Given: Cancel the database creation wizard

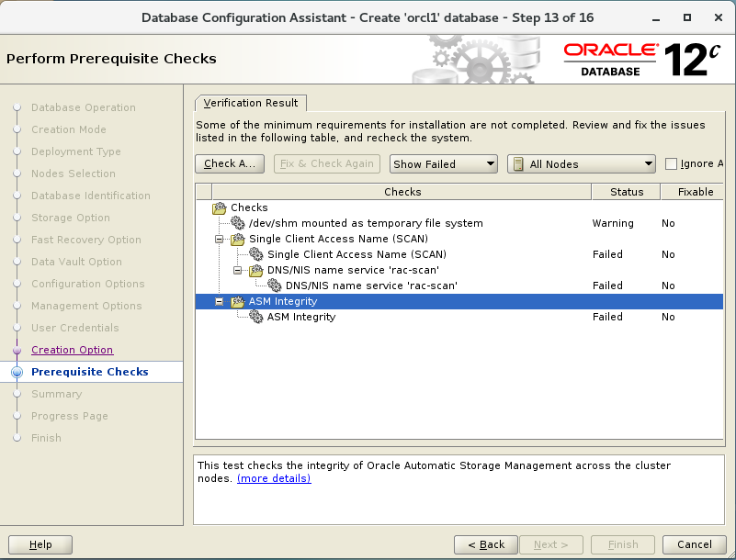Looking at the screenshot, I should pyautogui.click(x=695, y=544).
